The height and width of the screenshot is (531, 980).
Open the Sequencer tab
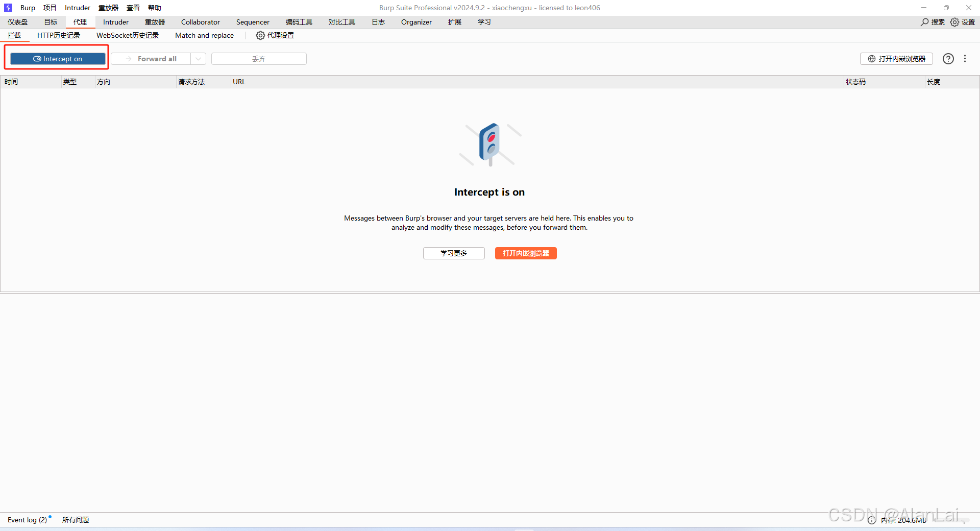coord(253,22)
